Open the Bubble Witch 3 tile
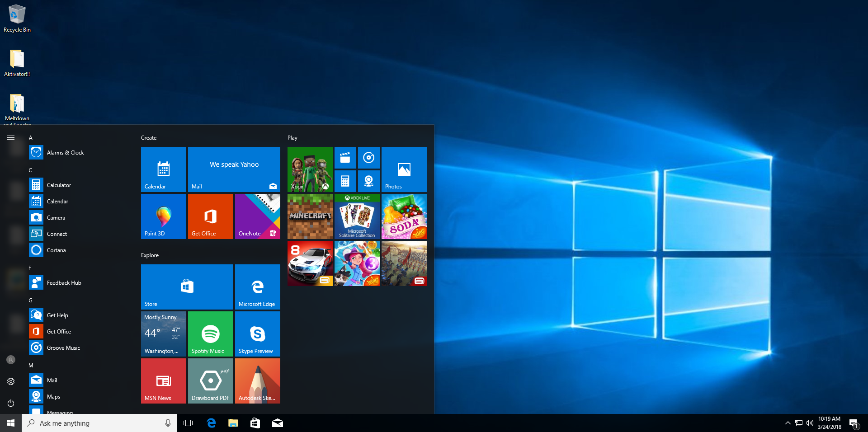The height and width of the screenshot is (432, 868). [357, 263]
